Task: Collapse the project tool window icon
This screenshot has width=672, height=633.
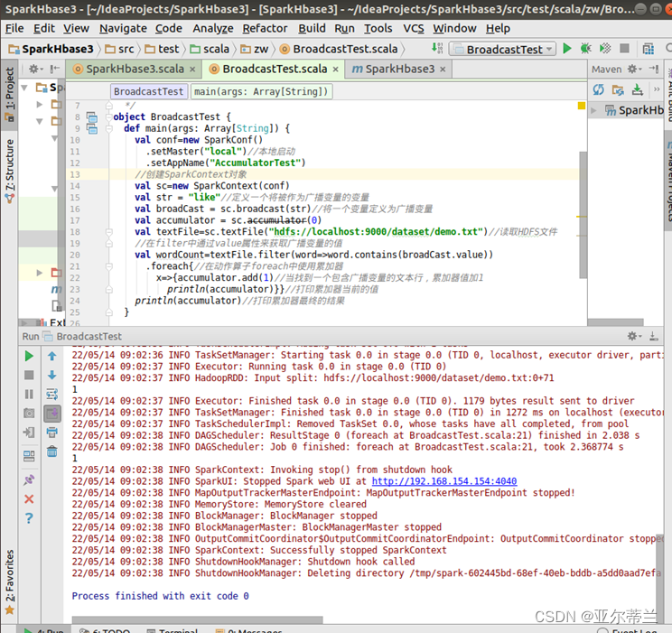Action: (55, 69)
